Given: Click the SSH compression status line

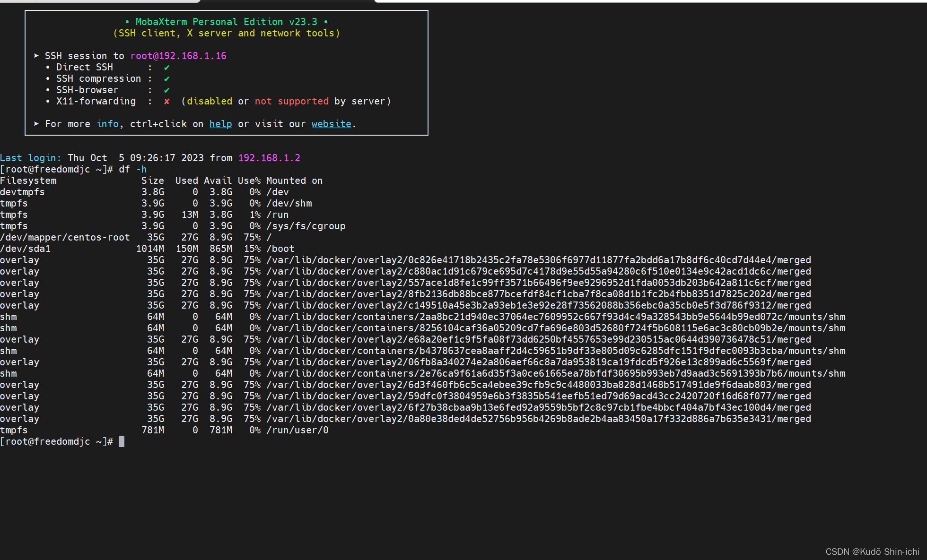Looking at the screenshot, I should [108, 78].
